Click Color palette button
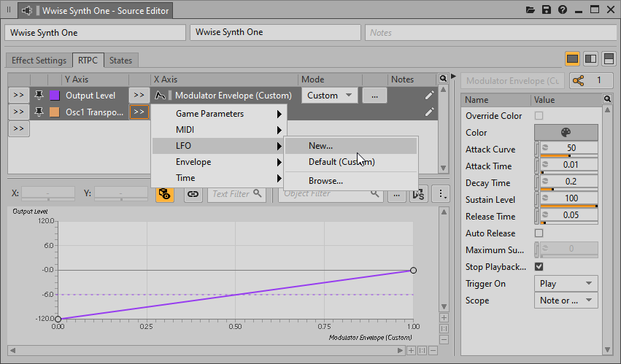 [x=566, y=132]
